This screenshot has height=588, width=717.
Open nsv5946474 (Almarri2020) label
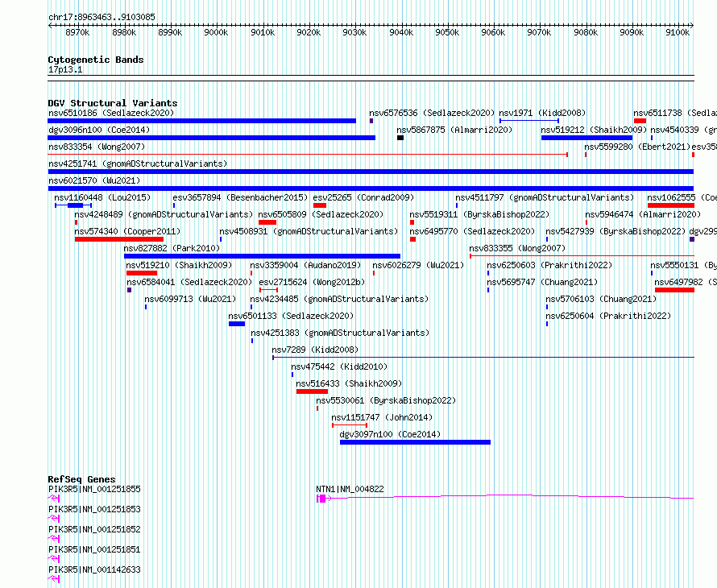coord(643,214)
